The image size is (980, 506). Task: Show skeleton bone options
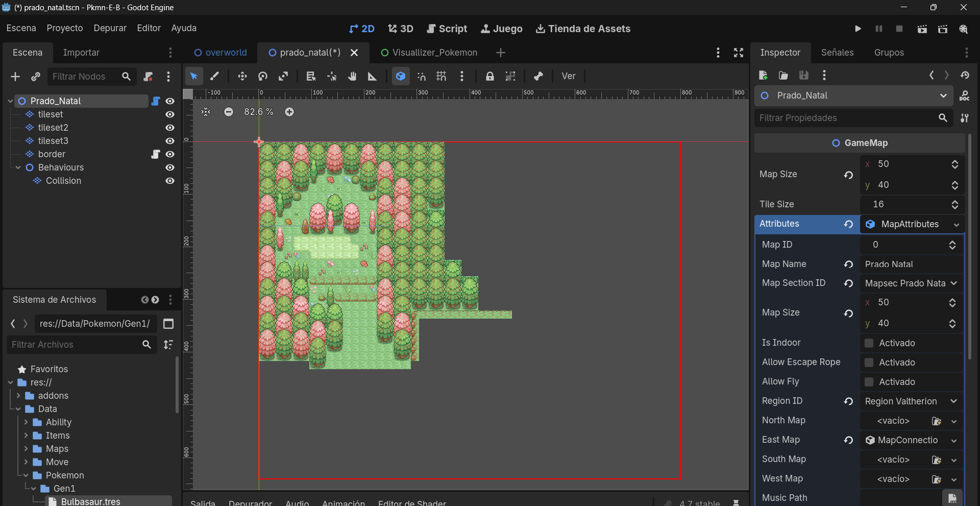[x=538, y=76]
